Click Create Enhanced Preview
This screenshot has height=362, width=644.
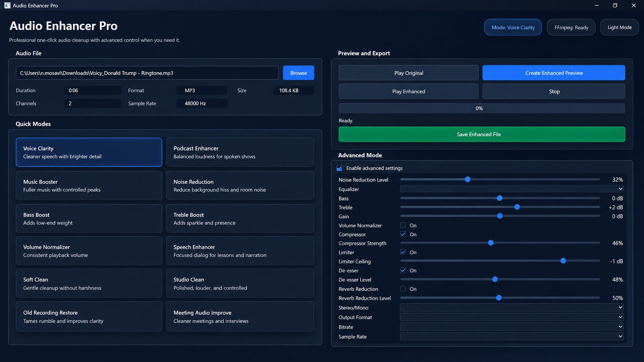tap(554, 73)
